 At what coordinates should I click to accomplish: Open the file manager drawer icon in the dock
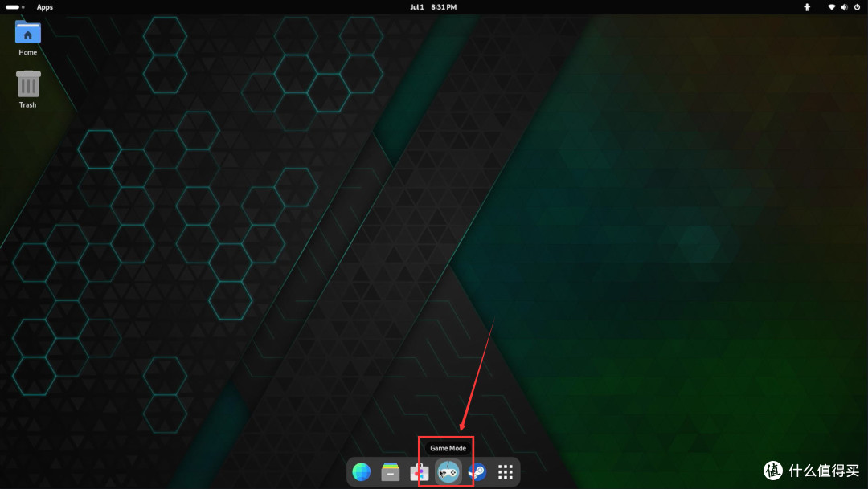coord(391,472)
